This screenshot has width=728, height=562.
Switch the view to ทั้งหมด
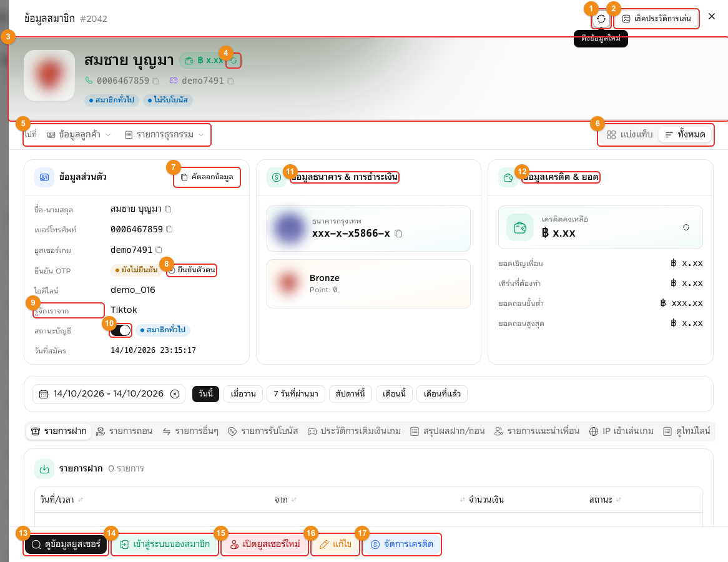tap(686, 135)
